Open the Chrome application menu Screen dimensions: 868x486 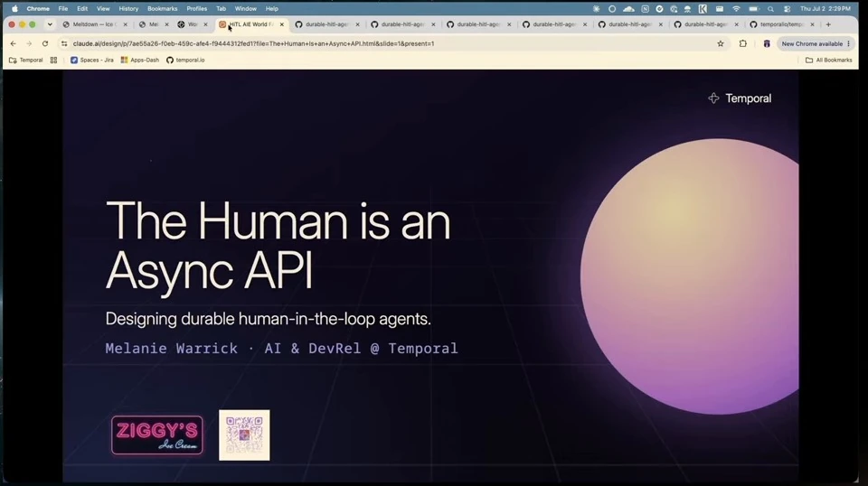click(38, 9)
